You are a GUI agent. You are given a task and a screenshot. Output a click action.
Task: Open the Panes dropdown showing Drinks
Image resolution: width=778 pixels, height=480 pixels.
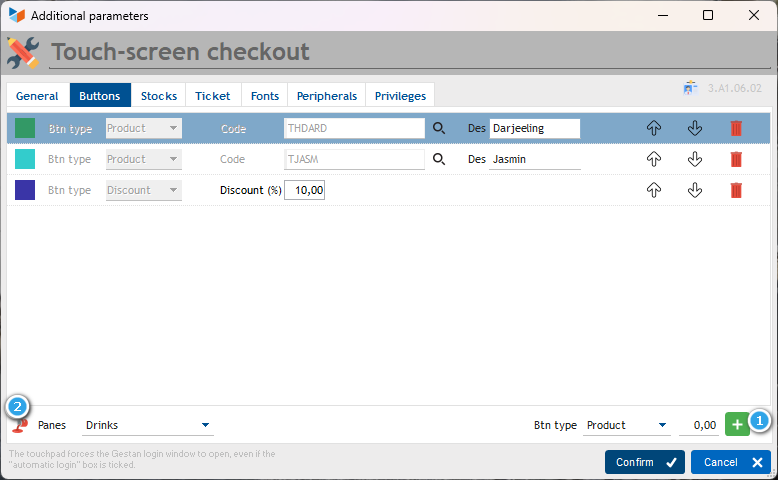pos(148,425)
